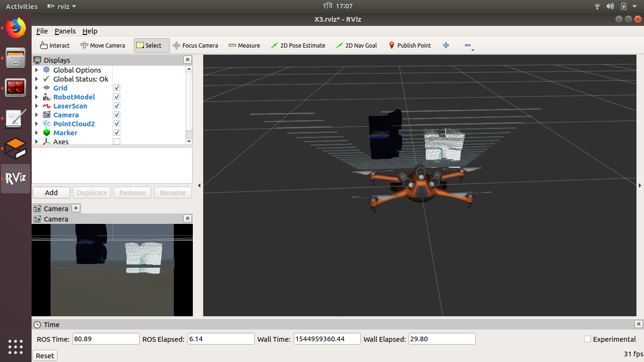Click the Reset time button
Viewport: 644px width, 362px height.
(x=45, y=355)
